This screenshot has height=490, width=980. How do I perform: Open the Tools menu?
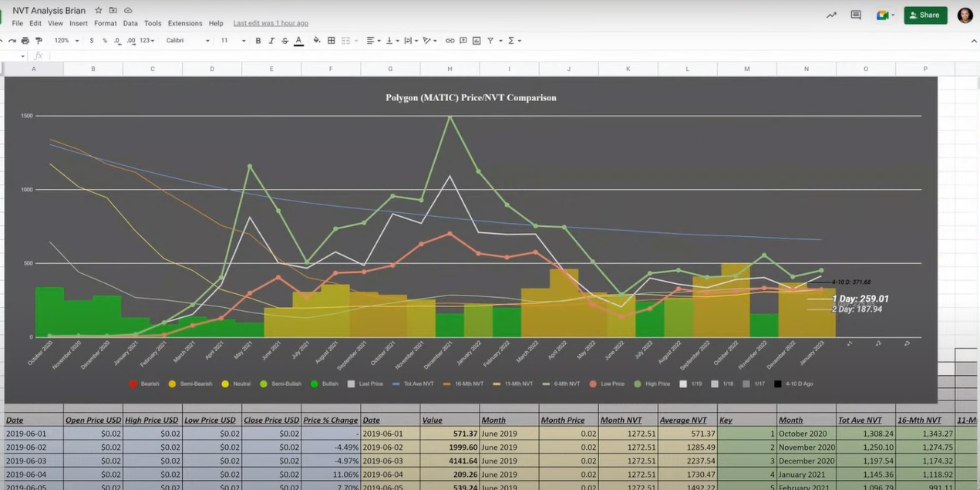[153, 23]
